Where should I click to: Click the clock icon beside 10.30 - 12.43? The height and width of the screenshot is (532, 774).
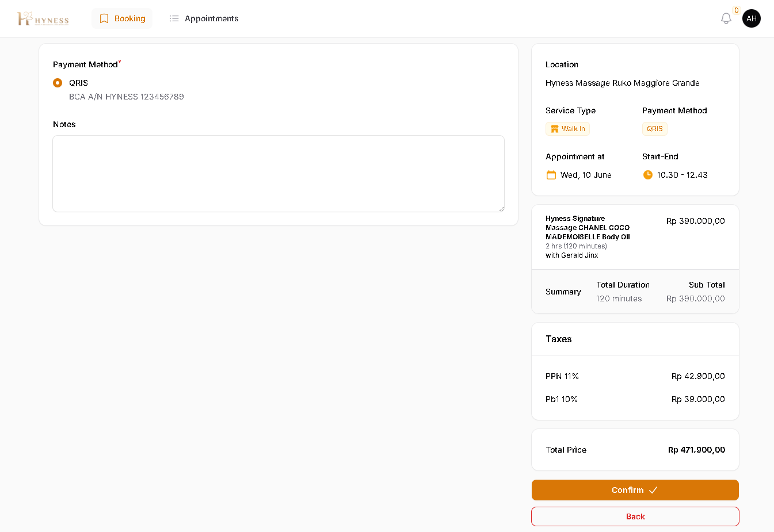647,175
